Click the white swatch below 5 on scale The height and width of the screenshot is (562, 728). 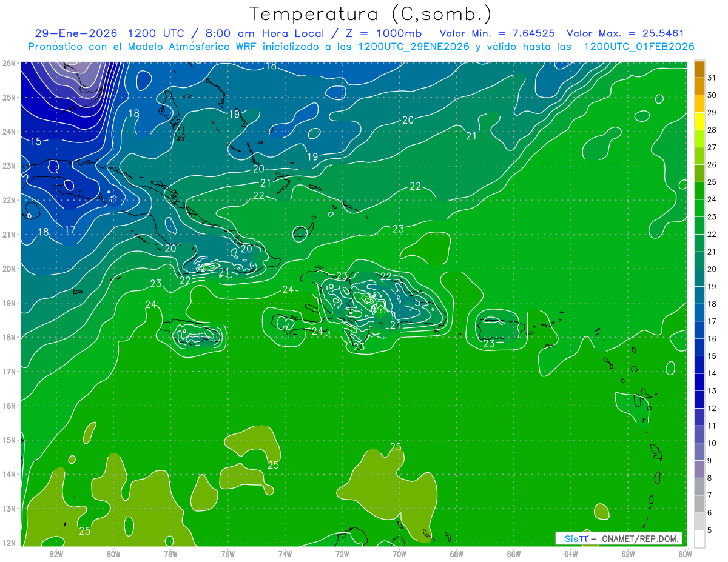[699, 538]
